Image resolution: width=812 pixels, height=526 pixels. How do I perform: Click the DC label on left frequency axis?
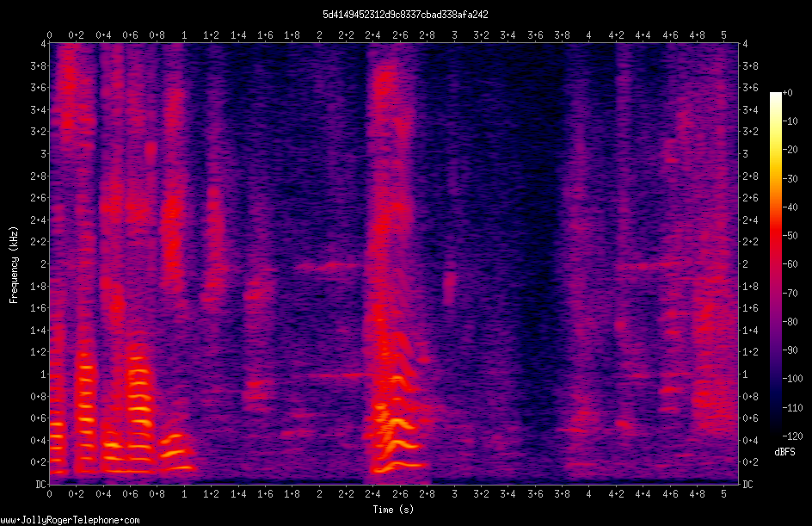point(40,485)
